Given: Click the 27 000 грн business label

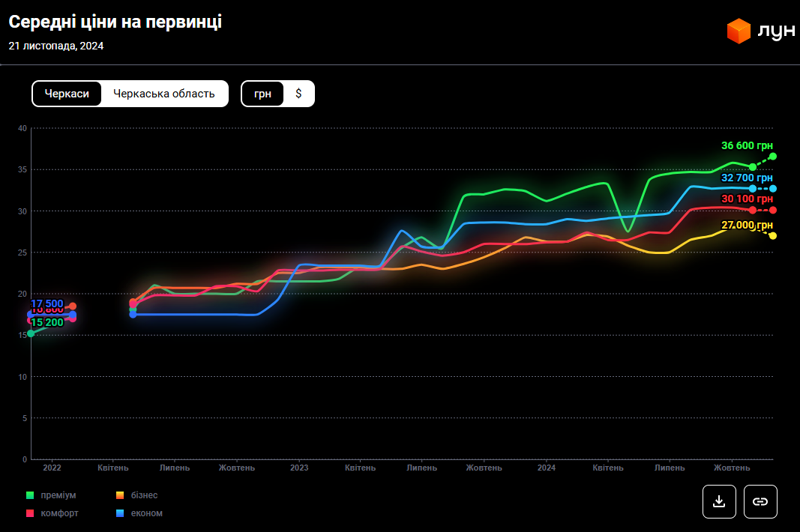Looking at the screenshot, I should coord(746,226).
